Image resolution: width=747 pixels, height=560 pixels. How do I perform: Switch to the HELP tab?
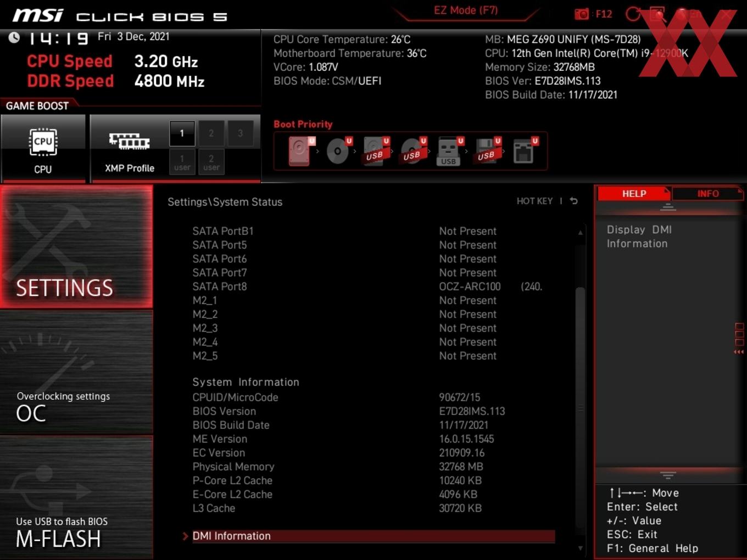(x=634, y=194)
